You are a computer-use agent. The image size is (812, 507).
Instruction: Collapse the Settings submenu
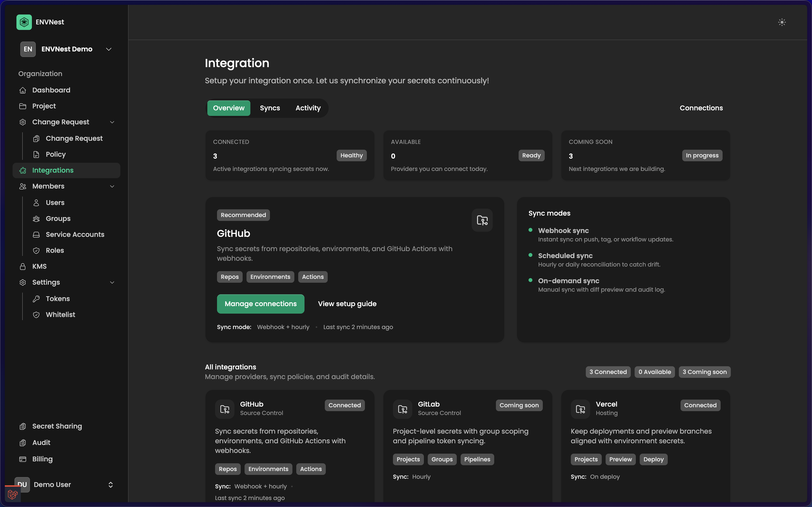(112, 282)
